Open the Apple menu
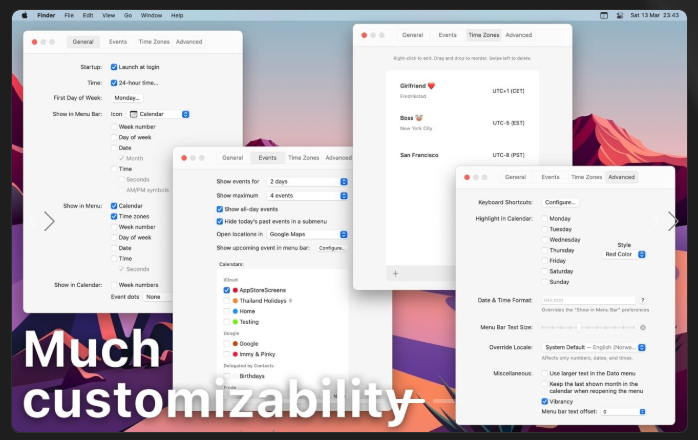Viewport: 698px width, 440px height. (x=25, y=15)
